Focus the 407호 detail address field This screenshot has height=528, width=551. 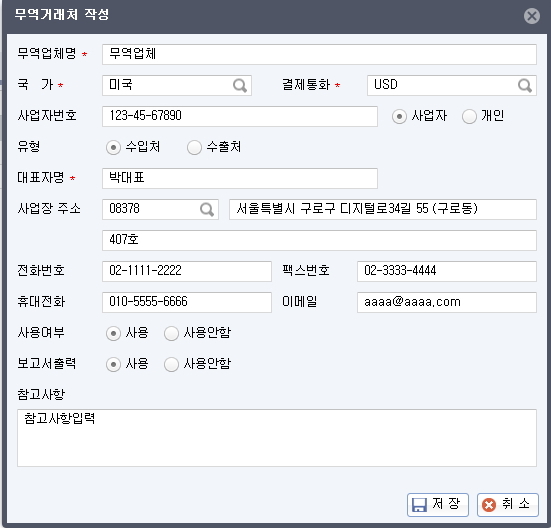319,240
